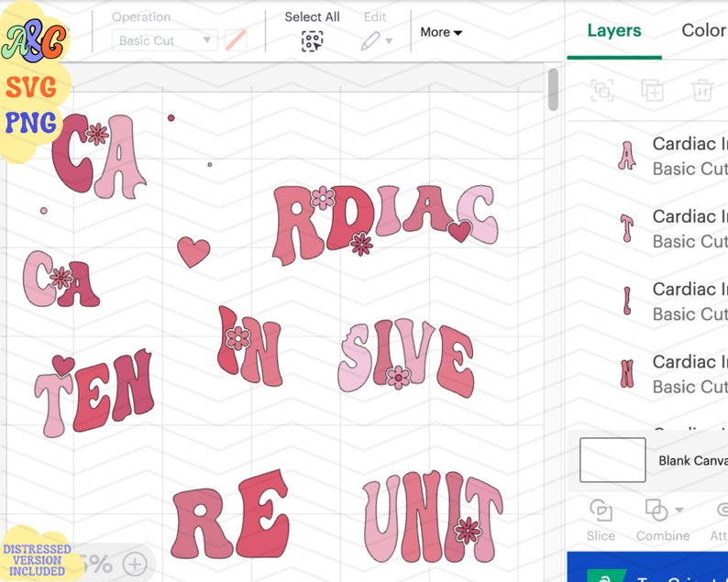Expand the Edit dropdown arrow
The image size is (728, 582).
coord(389,41)
